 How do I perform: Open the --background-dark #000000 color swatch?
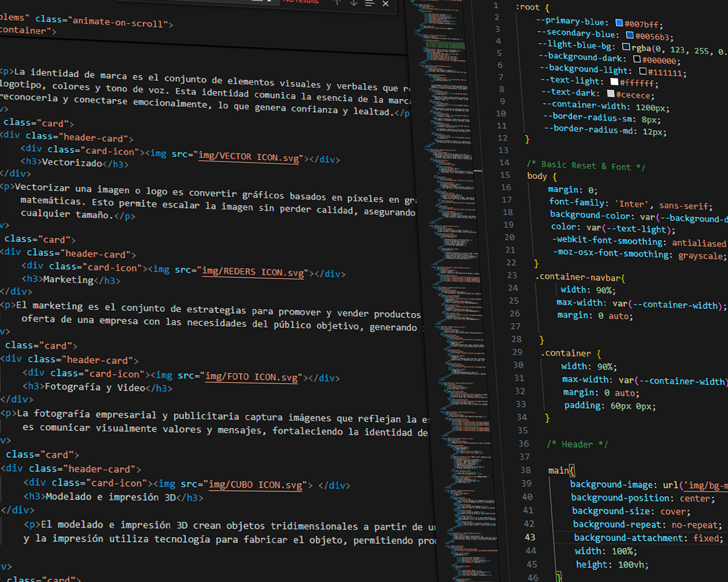pos(637,59)
